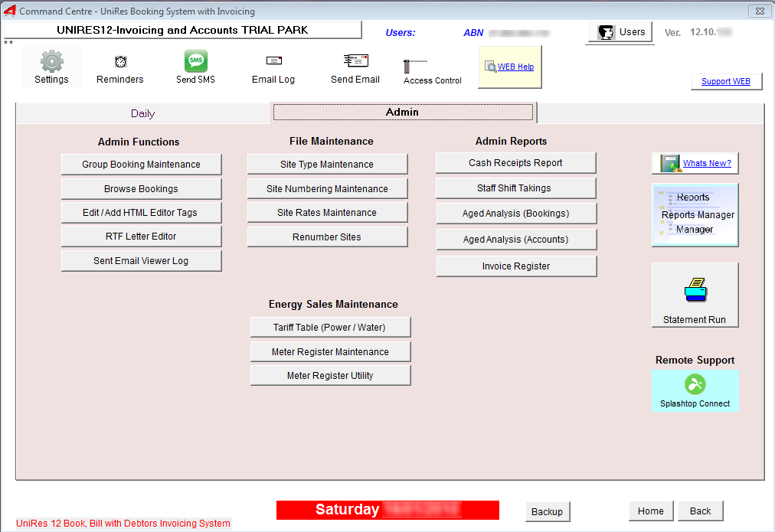The height and width of the screenshot is (532, 775).
Task: Click the Renumber Sites button
Action: (327, 237)
